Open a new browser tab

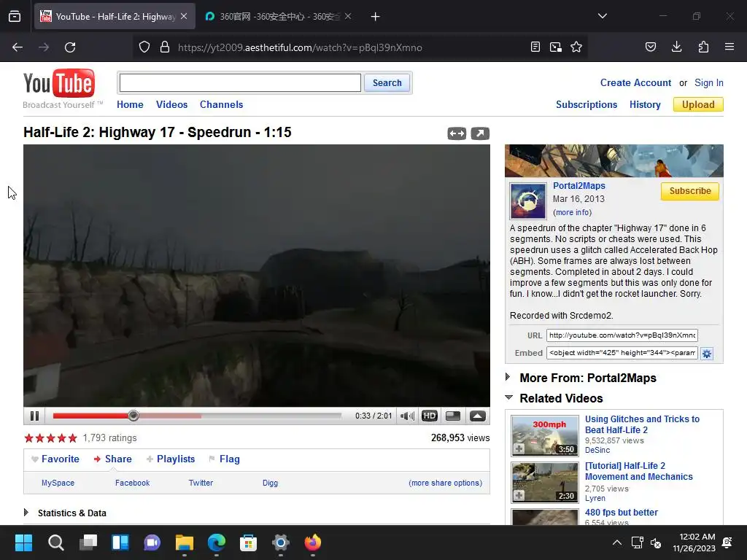coord(376,17)
